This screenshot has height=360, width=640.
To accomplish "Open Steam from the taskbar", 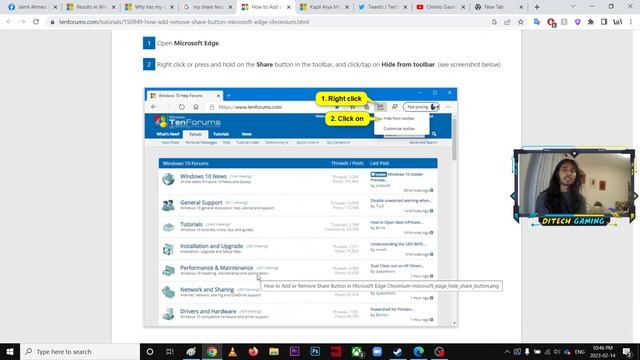I will pos(398,351).
